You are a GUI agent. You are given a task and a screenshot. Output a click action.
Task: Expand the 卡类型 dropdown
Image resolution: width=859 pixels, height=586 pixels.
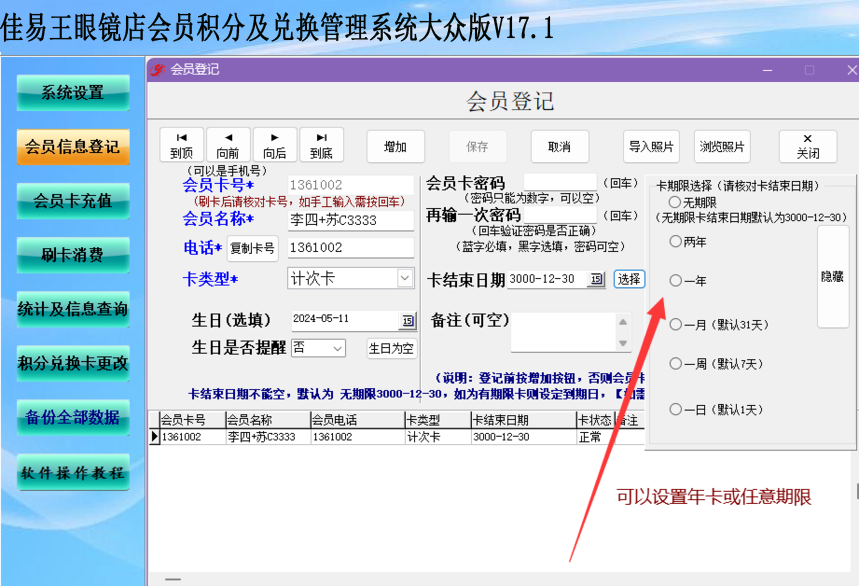pos(405,278)
